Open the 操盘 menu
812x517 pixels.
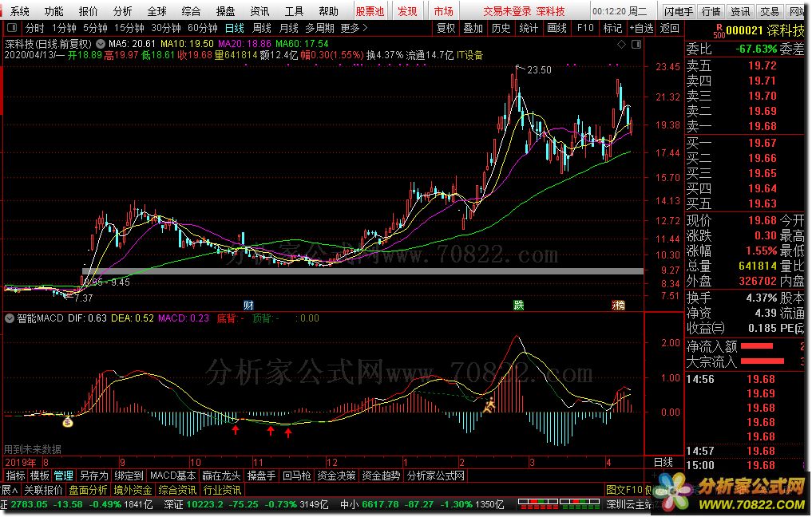pos(225,11)
